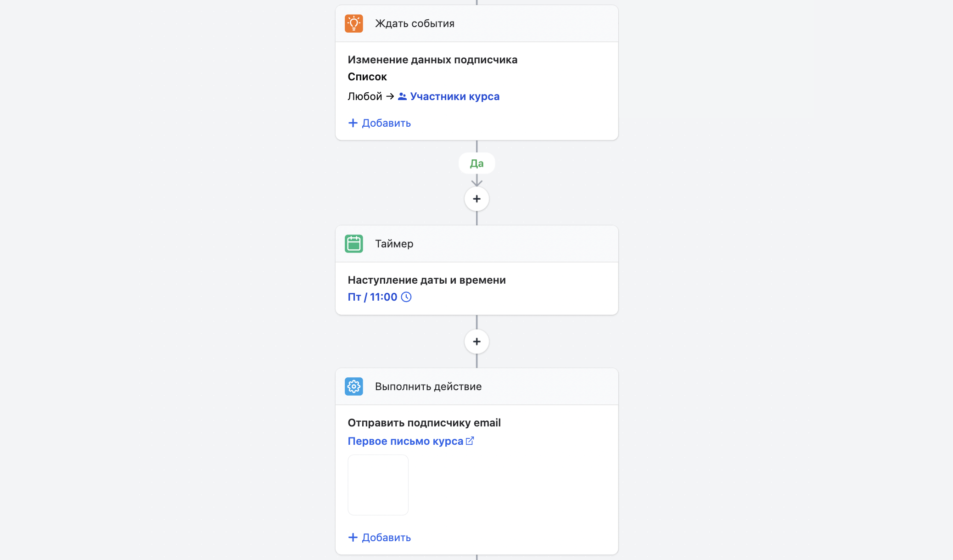This screenshot has width=953, height=560.
Task: Click Добавить in Выполнить действие block
Action: tap(379, 538)
